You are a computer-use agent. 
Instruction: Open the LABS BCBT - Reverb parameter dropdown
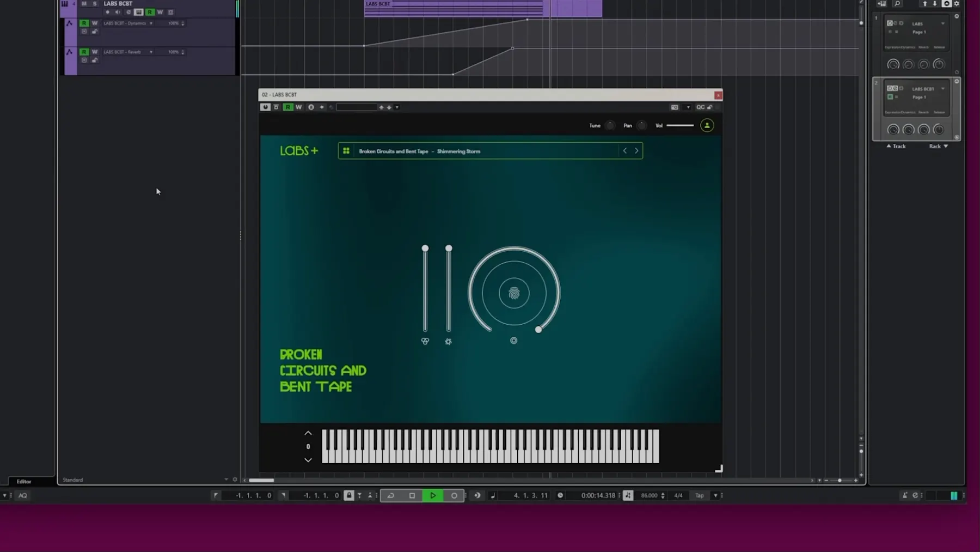tap(151, 52)
